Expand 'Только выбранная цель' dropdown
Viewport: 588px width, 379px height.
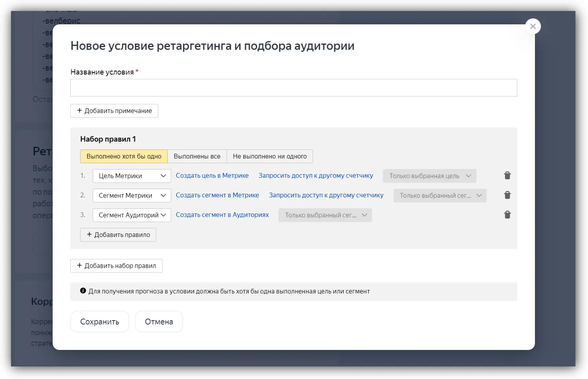[430, 176]
